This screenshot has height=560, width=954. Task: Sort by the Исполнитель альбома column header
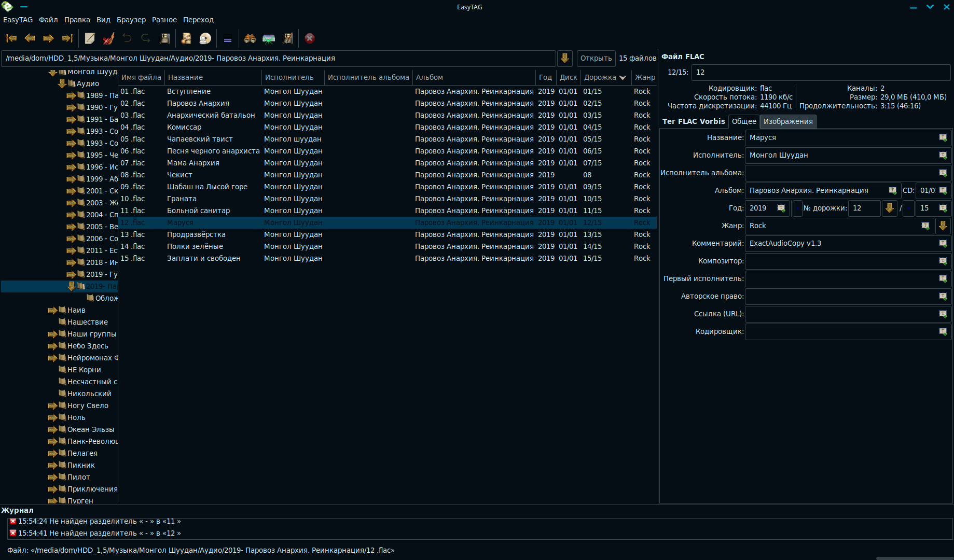368,77
